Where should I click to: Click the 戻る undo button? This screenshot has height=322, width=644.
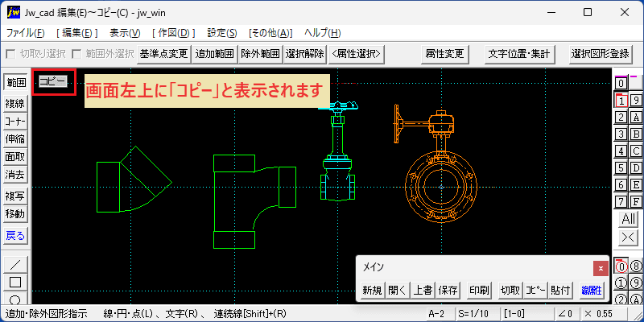15,236
